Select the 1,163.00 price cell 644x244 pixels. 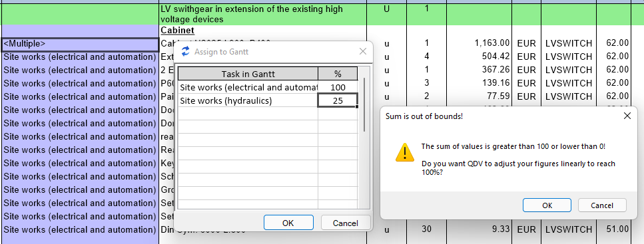click(479, 43)
